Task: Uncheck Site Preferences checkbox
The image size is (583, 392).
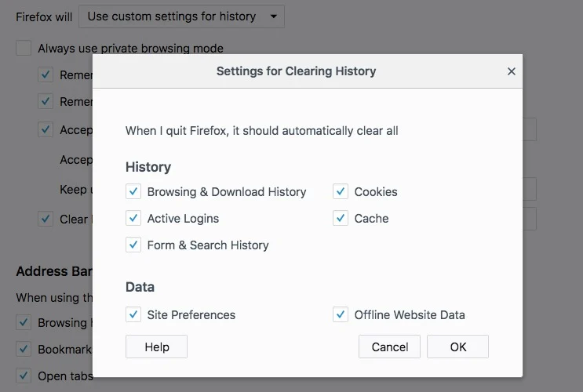Action: click(x=133, y=314)
